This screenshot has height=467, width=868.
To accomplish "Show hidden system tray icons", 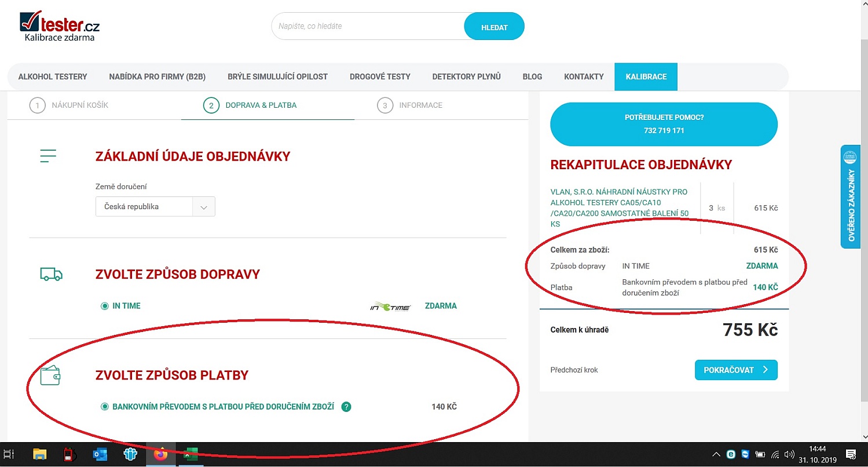I will (x=716, y=454).
